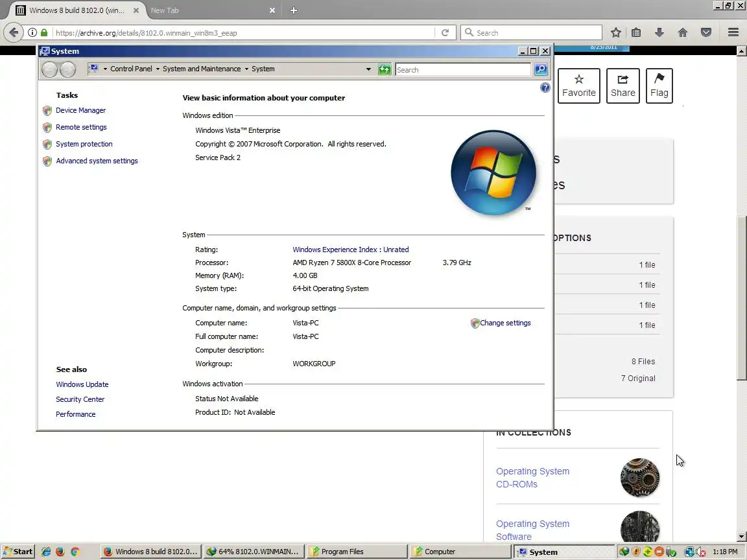This screenshot has width=747, height=560.
Task: Click the green refresh button in address bar
Action: point(385,69)
